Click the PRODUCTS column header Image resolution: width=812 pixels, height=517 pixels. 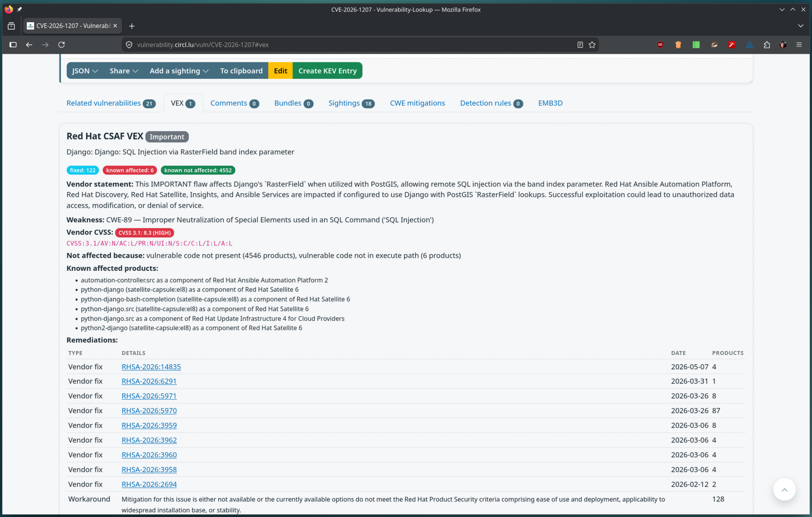point(728,353)
